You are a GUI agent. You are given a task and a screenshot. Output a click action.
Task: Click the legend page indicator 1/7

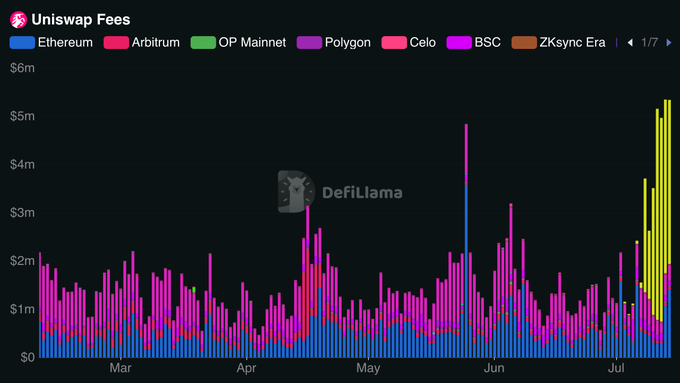click(649, 43)
